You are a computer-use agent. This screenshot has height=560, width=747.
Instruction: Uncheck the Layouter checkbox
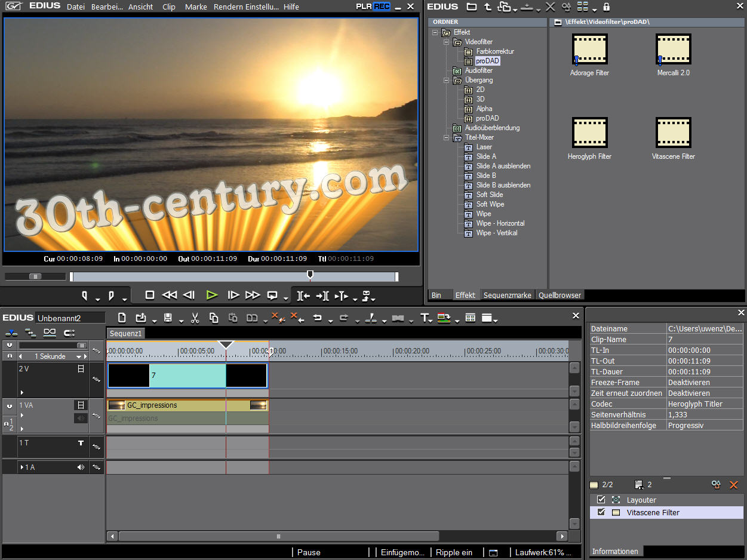tap(601, 500)
